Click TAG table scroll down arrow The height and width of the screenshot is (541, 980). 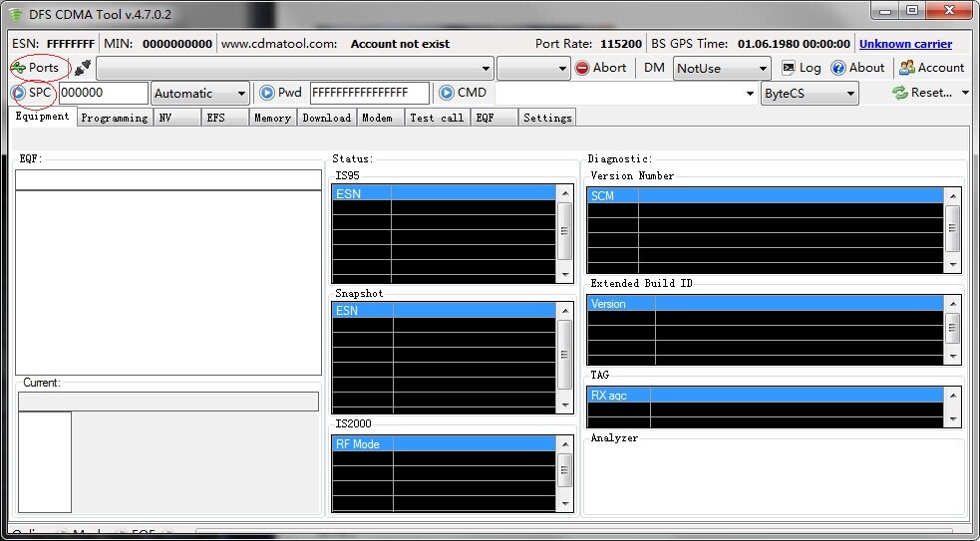953,419
